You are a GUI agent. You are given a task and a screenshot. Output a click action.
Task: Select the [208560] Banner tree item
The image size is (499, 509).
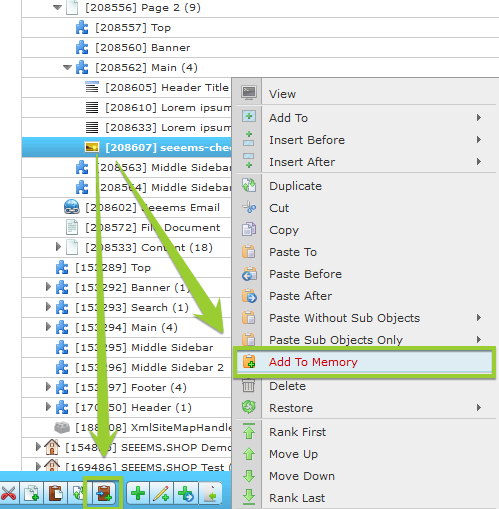point(143,47)
